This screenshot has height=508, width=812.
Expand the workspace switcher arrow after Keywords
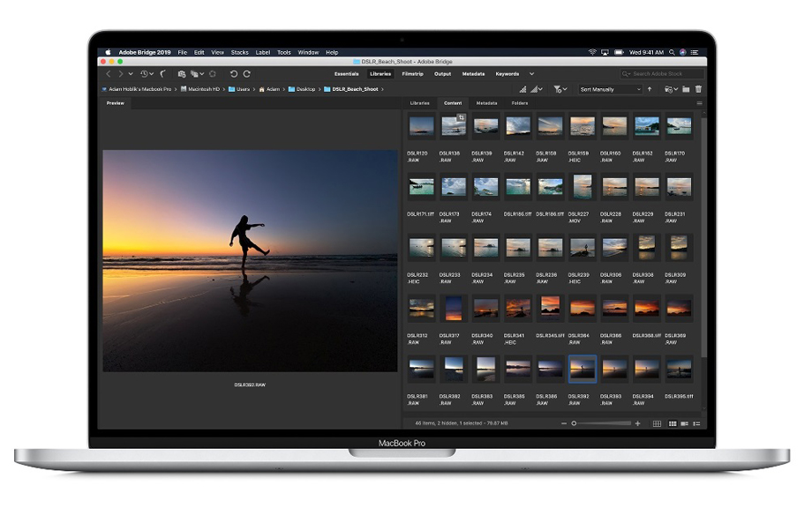[x=532, y=74]
